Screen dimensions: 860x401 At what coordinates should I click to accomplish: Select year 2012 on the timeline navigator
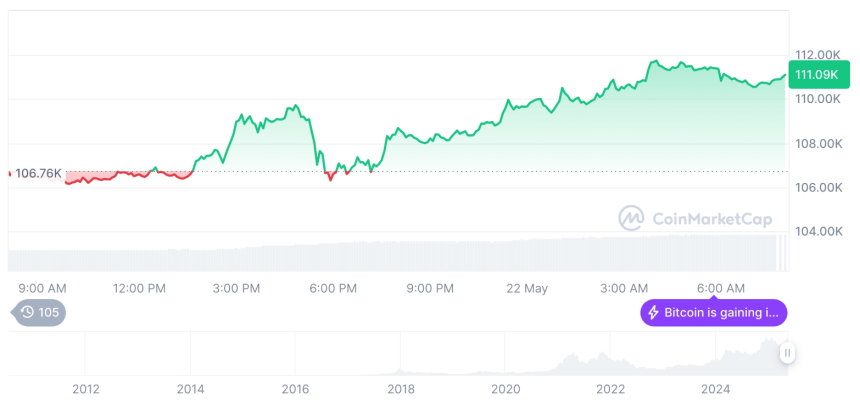click(x=86, y=388)
